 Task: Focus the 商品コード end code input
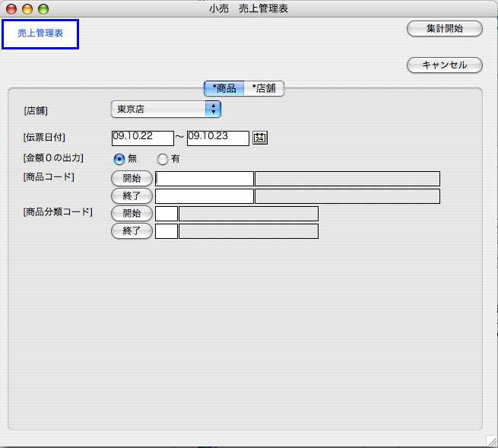[205, 196]
